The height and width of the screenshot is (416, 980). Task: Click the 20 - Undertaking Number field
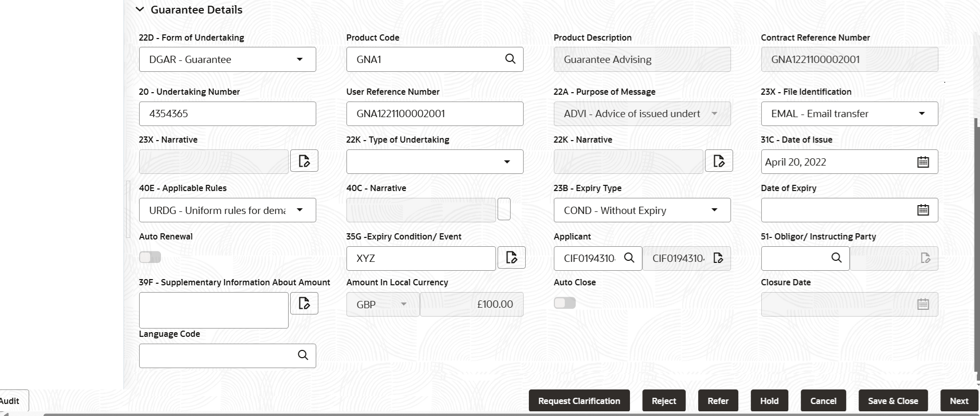pyautogui.click(x=227, y=114)
